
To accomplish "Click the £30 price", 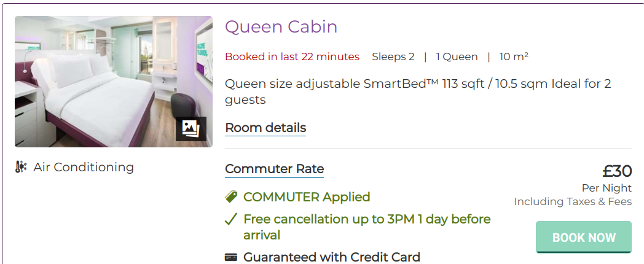I will tap(616, 171).
